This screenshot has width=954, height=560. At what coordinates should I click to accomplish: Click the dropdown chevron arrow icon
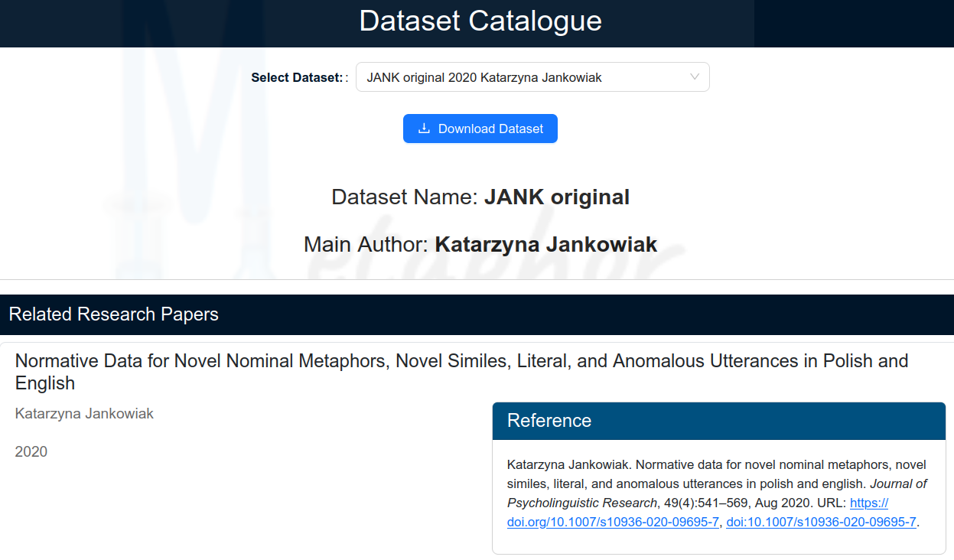point(695,77)
